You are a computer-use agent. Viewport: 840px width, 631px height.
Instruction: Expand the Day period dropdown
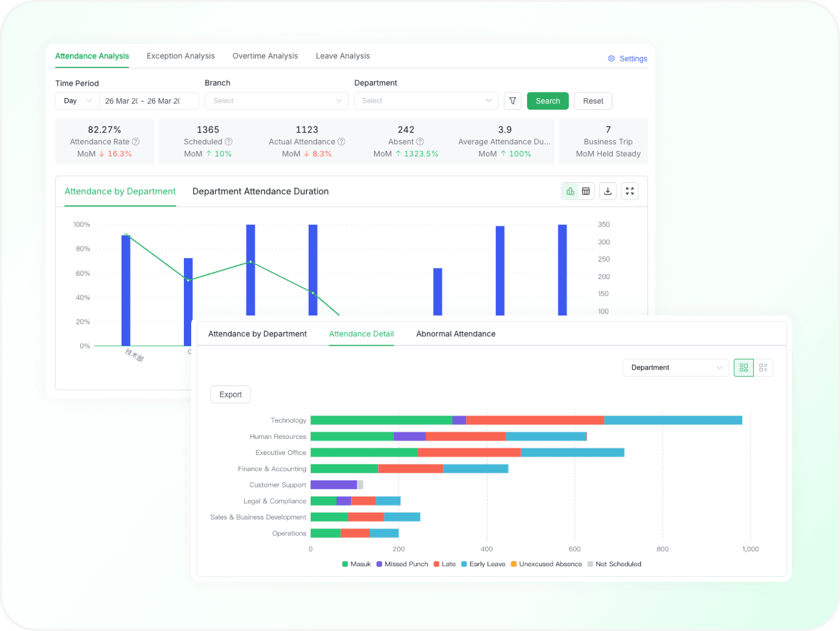tap(77, 101)
